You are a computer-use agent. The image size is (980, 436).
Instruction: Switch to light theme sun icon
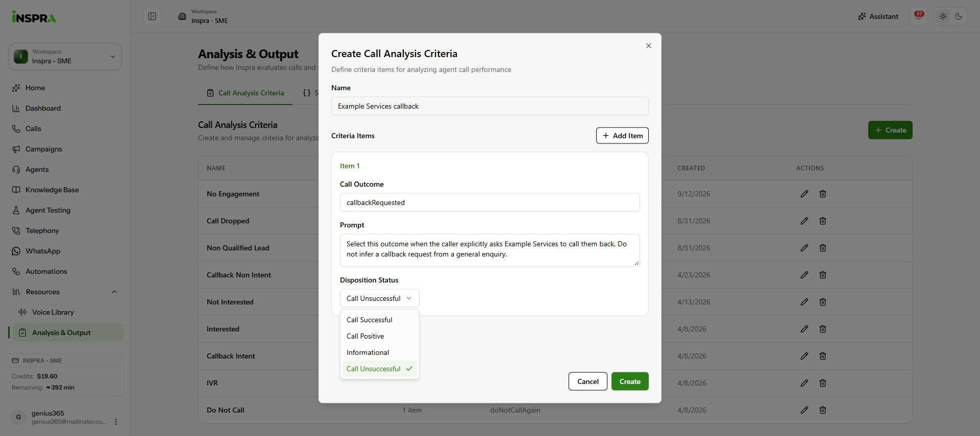[x=943, y=16]
